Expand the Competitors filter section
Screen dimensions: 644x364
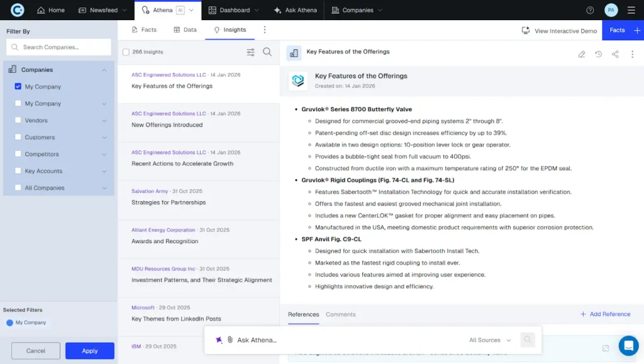104,154
